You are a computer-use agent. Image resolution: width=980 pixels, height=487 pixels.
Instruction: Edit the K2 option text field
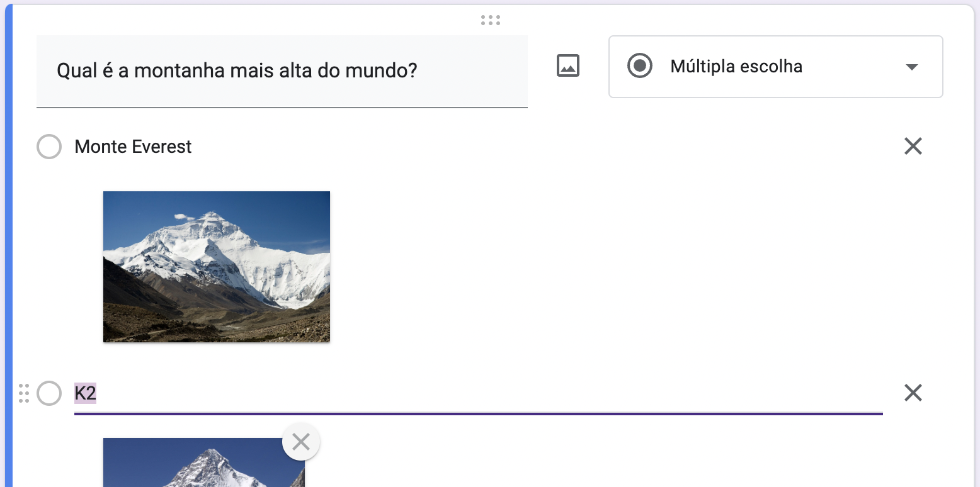click(x=479, y=394)
